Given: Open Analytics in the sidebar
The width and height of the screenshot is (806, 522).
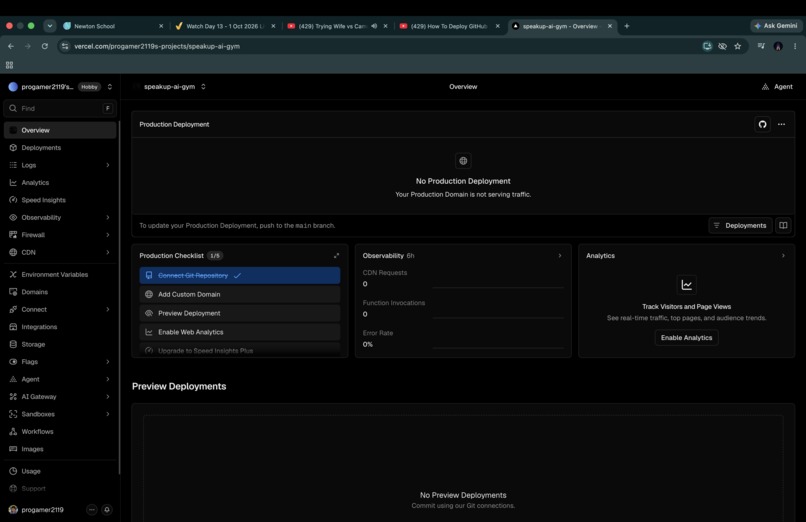Looking at the screenshot, I should (60, 182).
